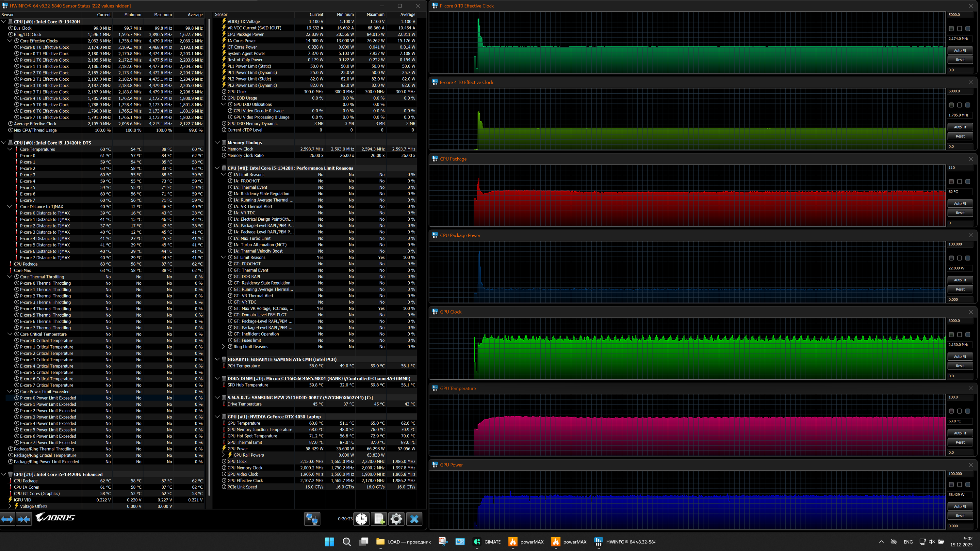Click middle color box in CPU Package graph
The width and height of the screenshot is (980, 551).
coord(959,182)
